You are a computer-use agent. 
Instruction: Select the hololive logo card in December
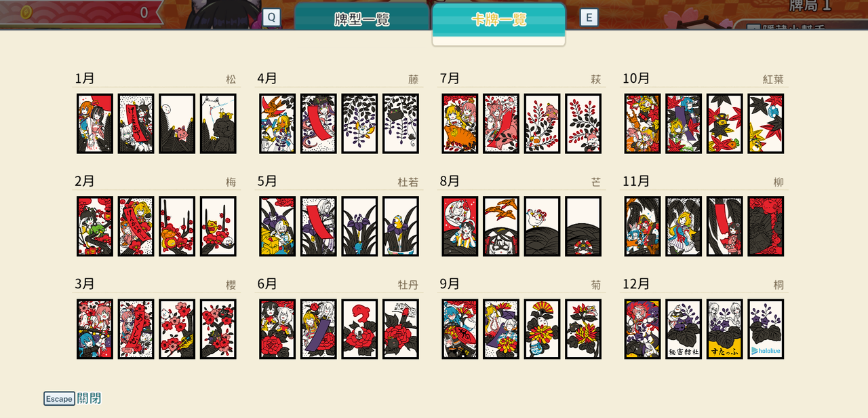tap(766, 329)
